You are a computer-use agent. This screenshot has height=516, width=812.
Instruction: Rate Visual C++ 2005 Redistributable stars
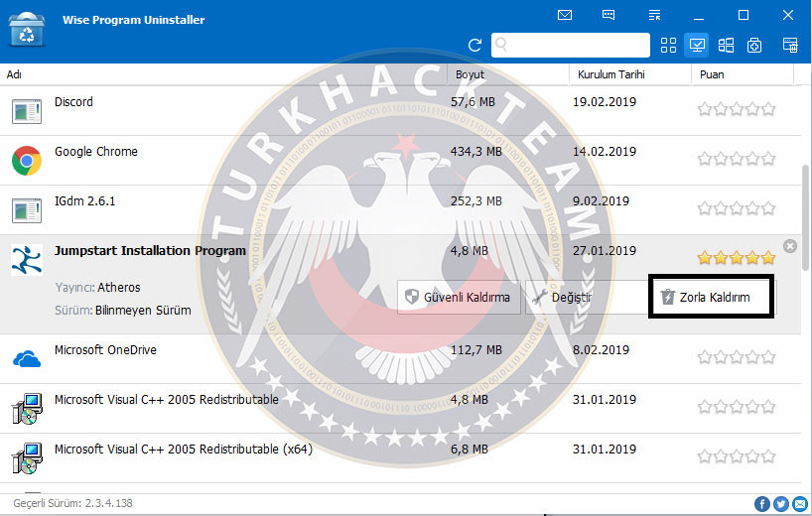click(736, 406)
